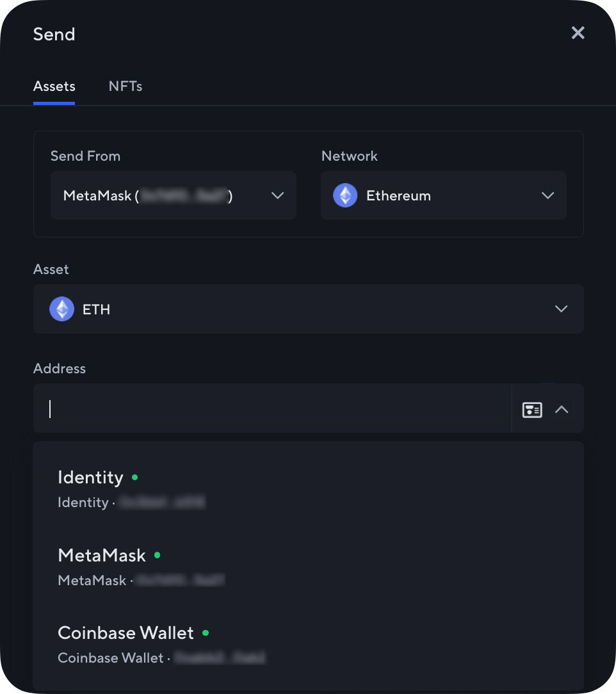Select MetaMask from the recipient list
The width and height of the screenshot is (616, 694).
click(102, 554)
